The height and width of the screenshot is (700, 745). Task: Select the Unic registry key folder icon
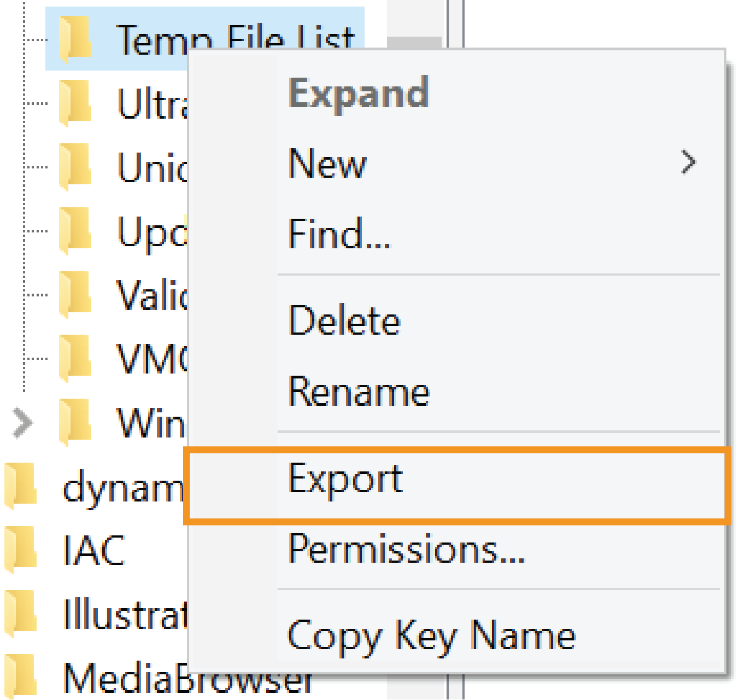click(x=74, y=167)
